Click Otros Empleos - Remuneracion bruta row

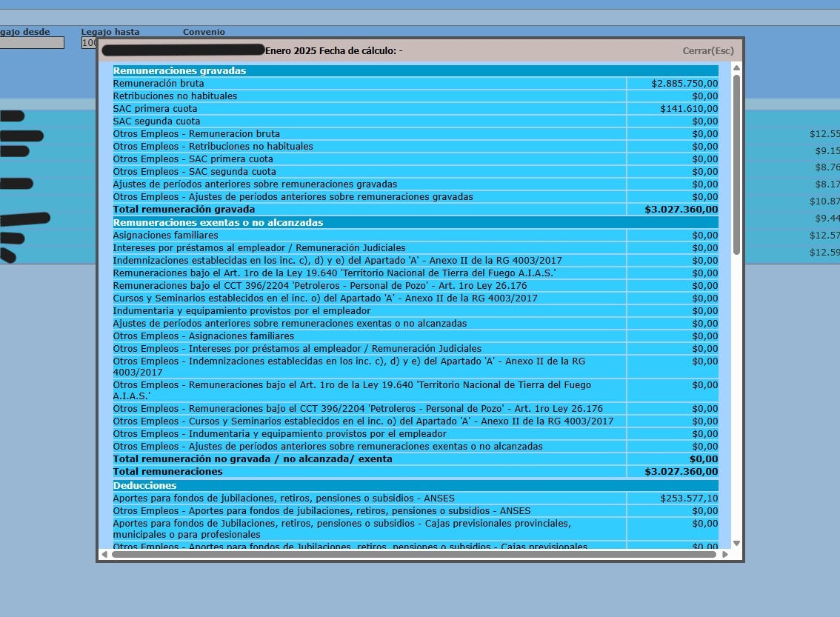pyautogui.click(x=415, y=133)
